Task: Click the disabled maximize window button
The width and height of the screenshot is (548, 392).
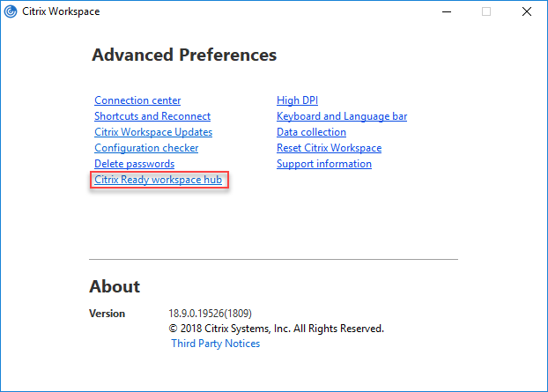Action: point(486,11)
